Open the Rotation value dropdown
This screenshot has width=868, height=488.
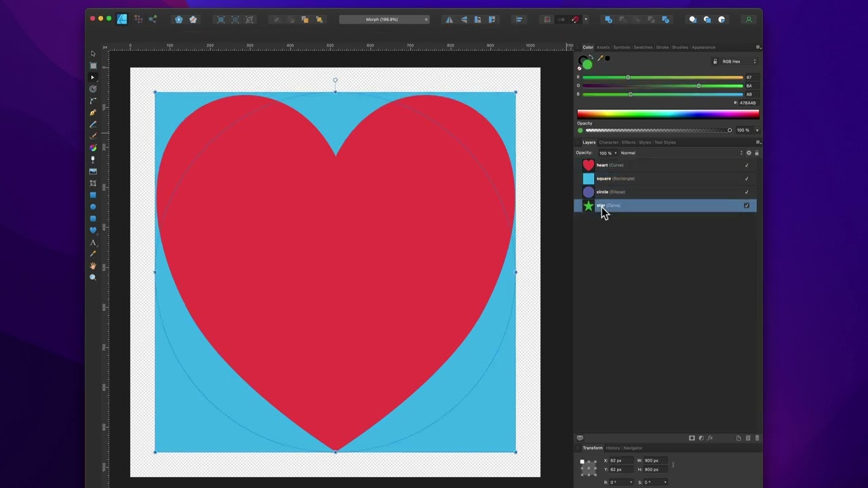pos(631,483)
